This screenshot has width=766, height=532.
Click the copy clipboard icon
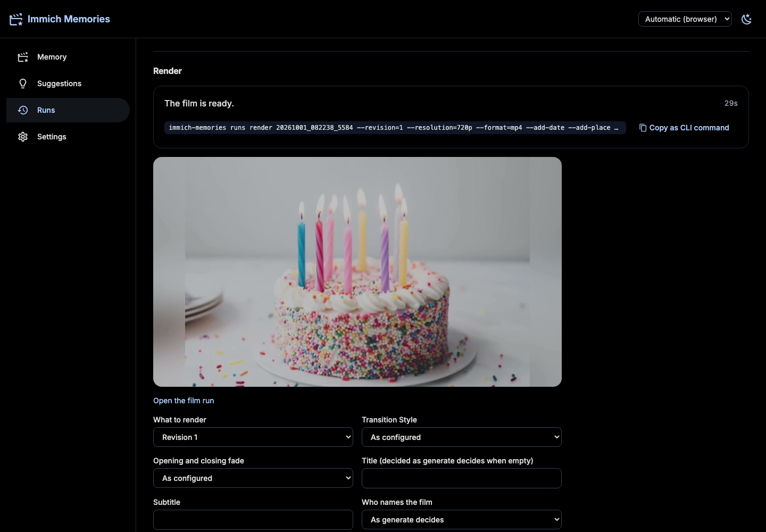tap(643, 128)
